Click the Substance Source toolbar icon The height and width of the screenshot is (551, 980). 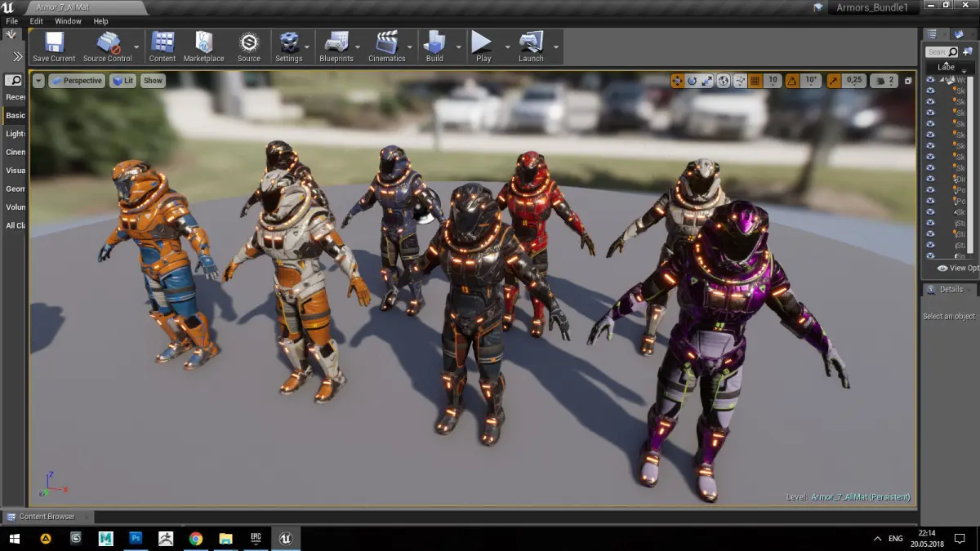(x=249, y=42)
